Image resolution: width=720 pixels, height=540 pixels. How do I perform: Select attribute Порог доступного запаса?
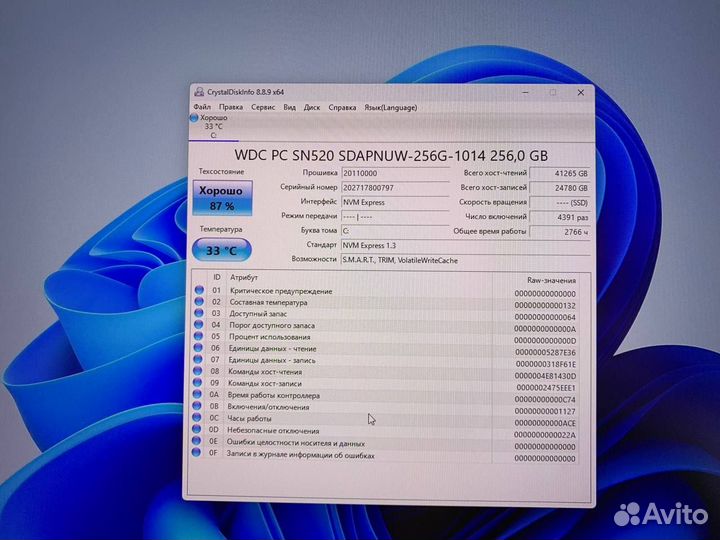272,326
